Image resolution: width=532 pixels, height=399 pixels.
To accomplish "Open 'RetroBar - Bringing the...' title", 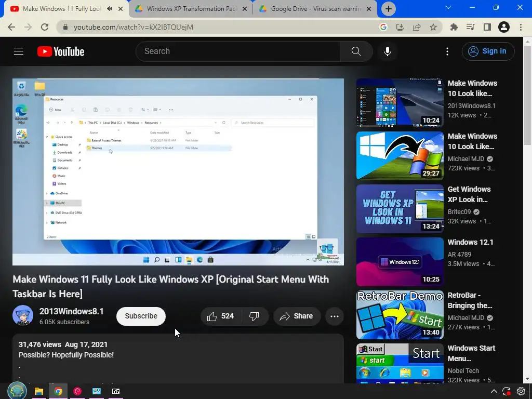I will (470, 300).
